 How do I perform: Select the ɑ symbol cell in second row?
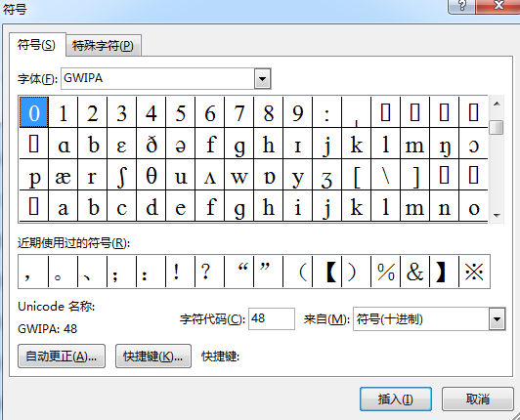point(63,144)
